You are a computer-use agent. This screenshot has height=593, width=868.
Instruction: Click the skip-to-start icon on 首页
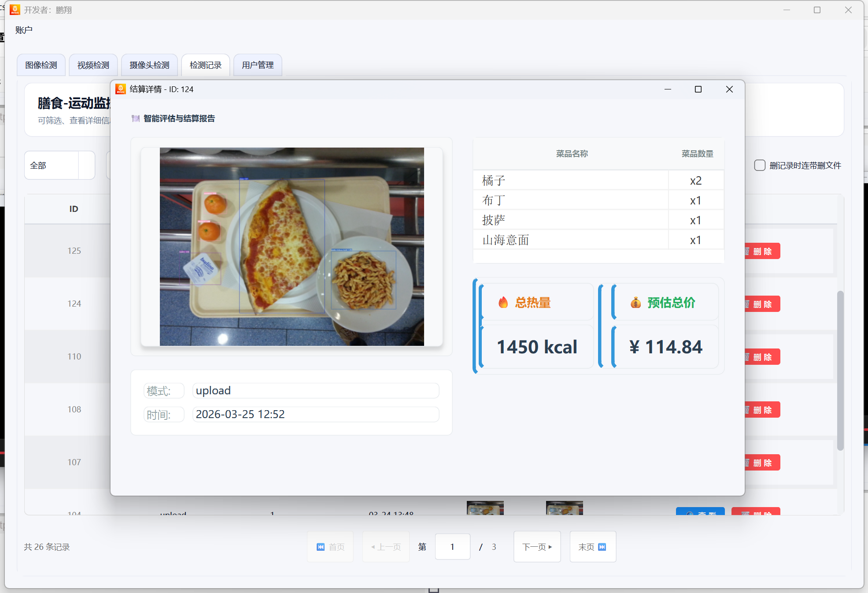point(321,547)
